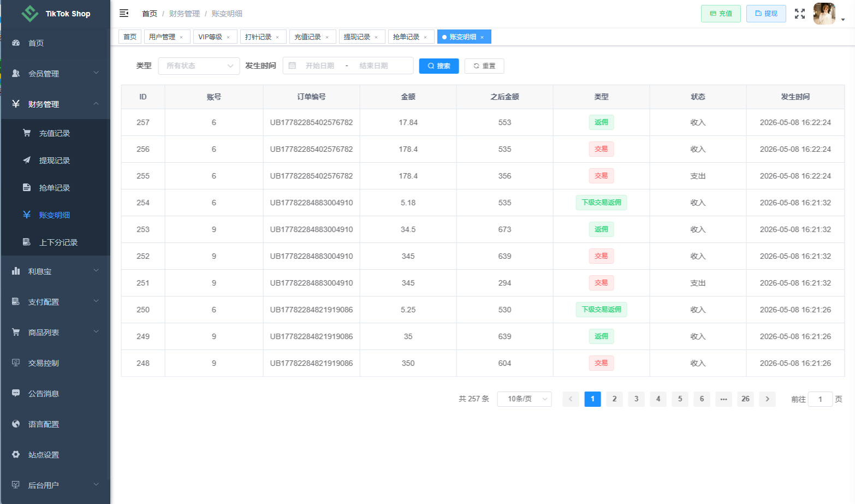Open the 类型 status dropdown
855x504 pixels.
click(199, 66)
